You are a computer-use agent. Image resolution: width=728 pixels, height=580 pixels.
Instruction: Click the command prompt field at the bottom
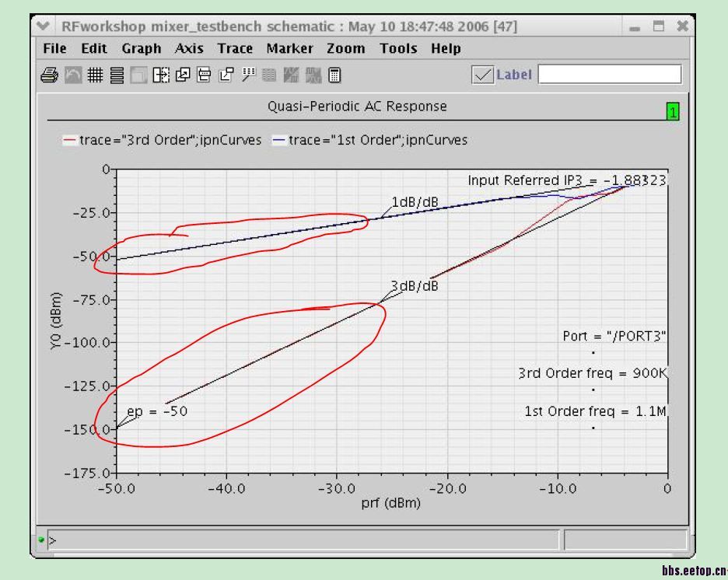[x=303, y=540]
